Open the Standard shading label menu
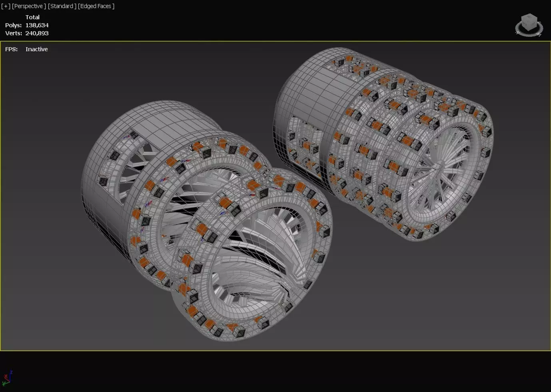The width and height of the screenshot is (551, 392). 62,6
